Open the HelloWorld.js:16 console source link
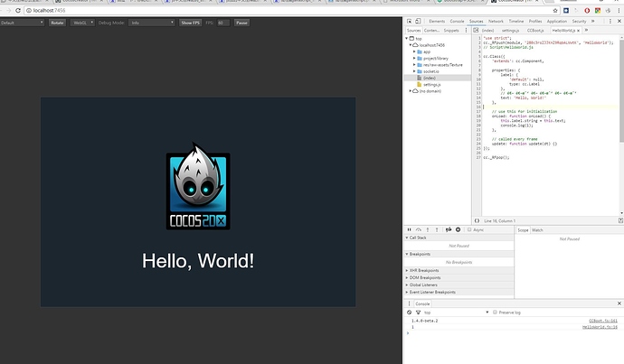 (598, 326)
